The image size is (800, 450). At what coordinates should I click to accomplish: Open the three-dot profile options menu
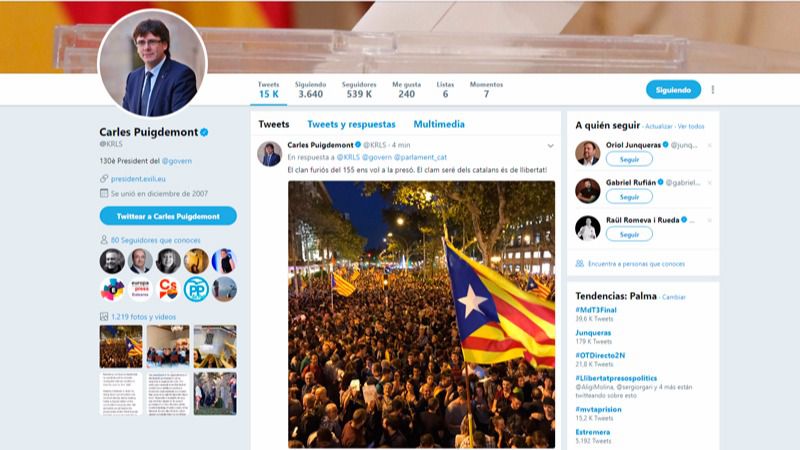point(713,90)
